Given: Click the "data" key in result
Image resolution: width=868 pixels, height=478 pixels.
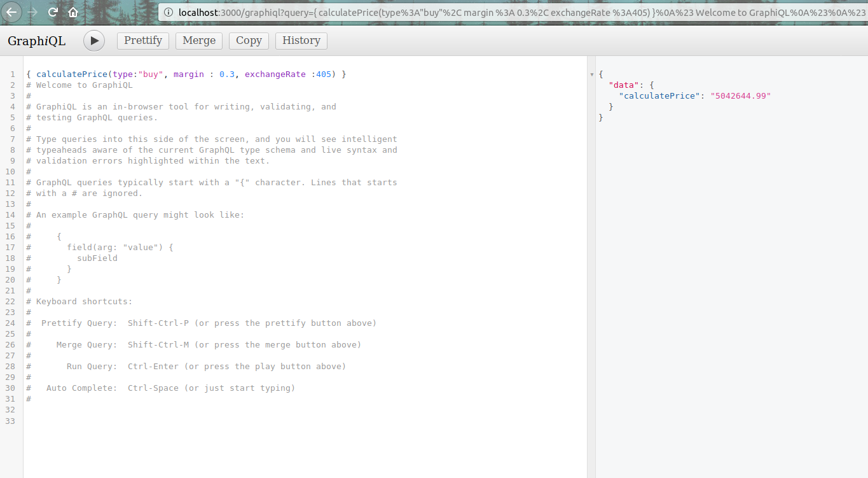Looking at the screenshot, I should click(624, 85).
